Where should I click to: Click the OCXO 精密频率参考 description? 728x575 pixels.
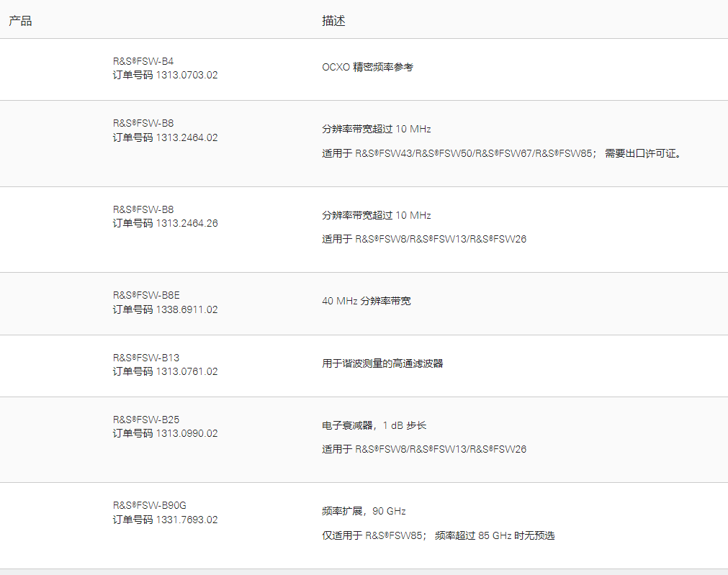coord(367,67)
